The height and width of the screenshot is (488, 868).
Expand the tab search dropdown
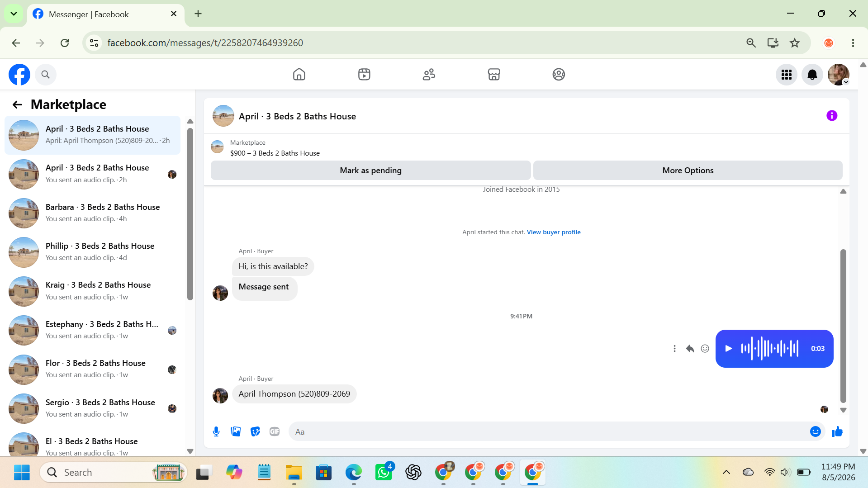[14, 14]
